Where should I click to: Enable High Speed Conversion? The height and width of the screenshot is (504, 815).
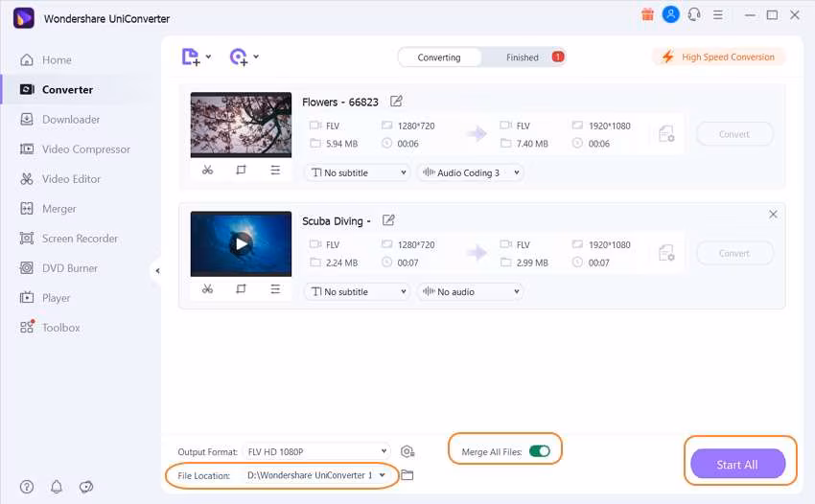[718, 57]
